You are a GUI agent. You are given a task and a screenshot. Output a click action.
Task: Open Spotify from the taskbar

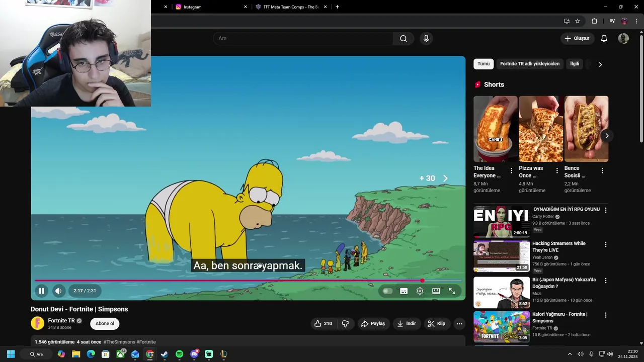(180, 354)
